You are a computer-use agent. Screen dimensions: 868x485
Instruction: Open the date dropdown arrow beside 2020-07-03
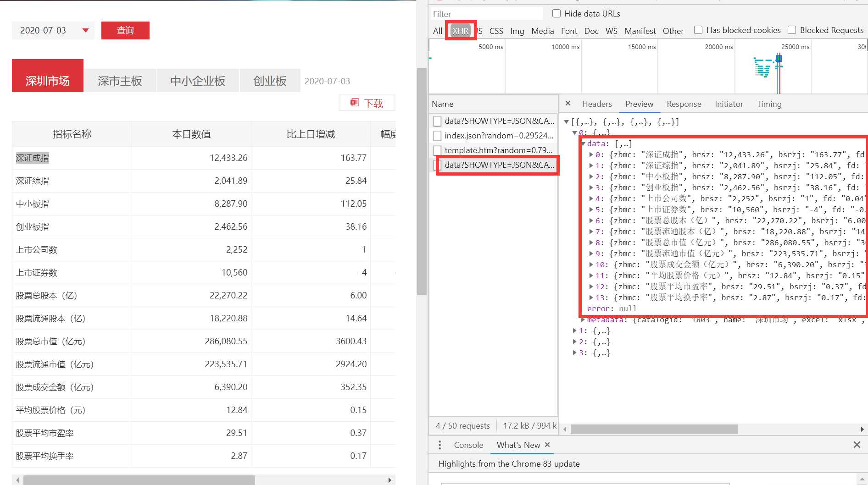coord(85,31)
